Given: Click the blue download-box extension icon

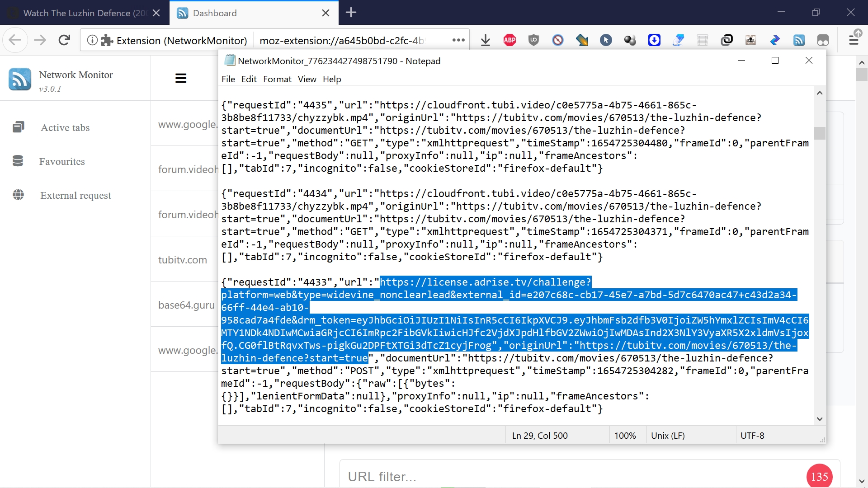Looking at the screenshot, I should coord(654,40).
